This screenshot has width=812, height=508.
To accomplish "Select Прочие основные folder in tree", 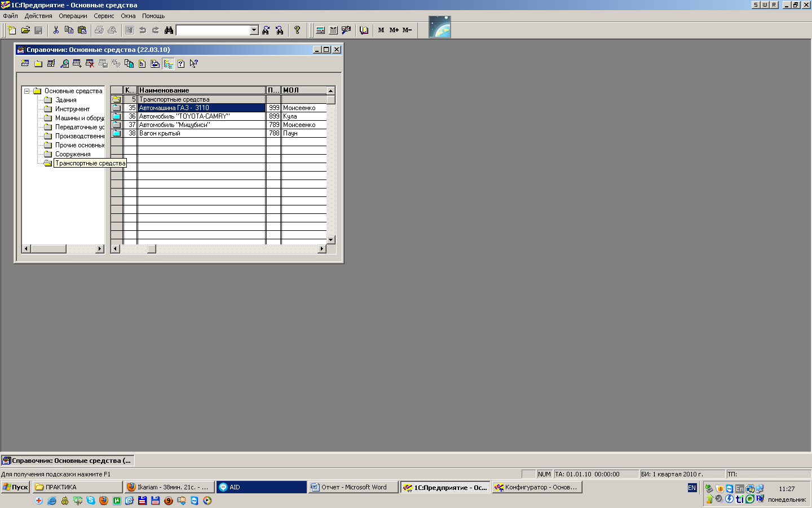I will point(80,145).
